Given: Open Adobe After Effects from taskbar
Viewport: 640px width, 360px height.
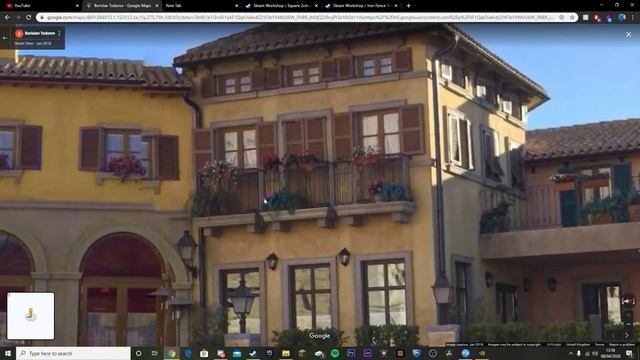Looking at the screenshot, I should click(x=367, y=353).
